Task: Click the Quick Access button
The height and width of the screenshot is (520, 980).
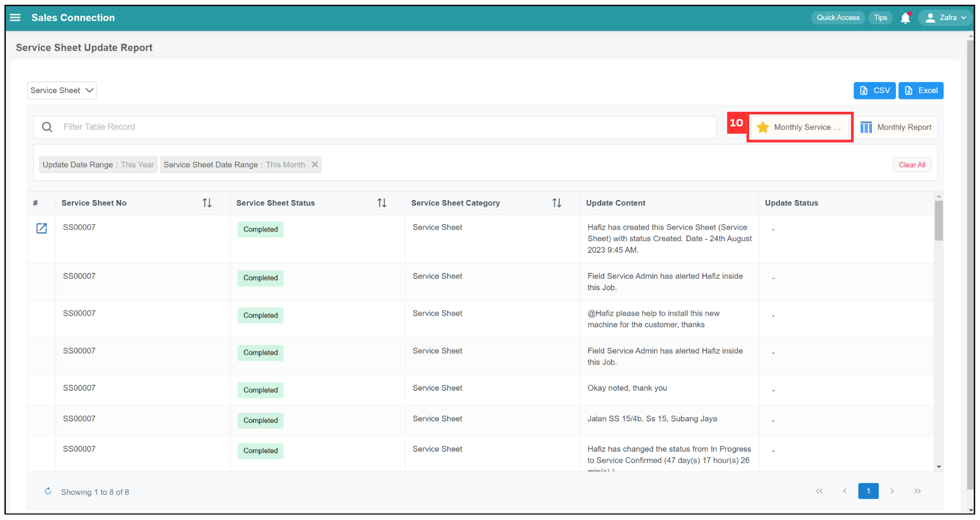Action: click(x=838, y=18)
